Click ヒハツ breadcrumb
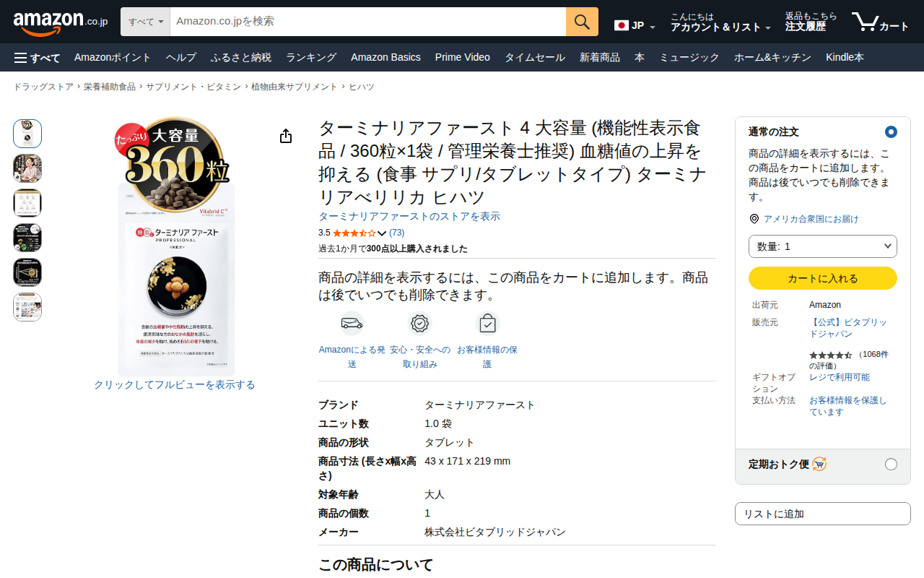Screen dimensions: 924x578 tap(362, 87)
